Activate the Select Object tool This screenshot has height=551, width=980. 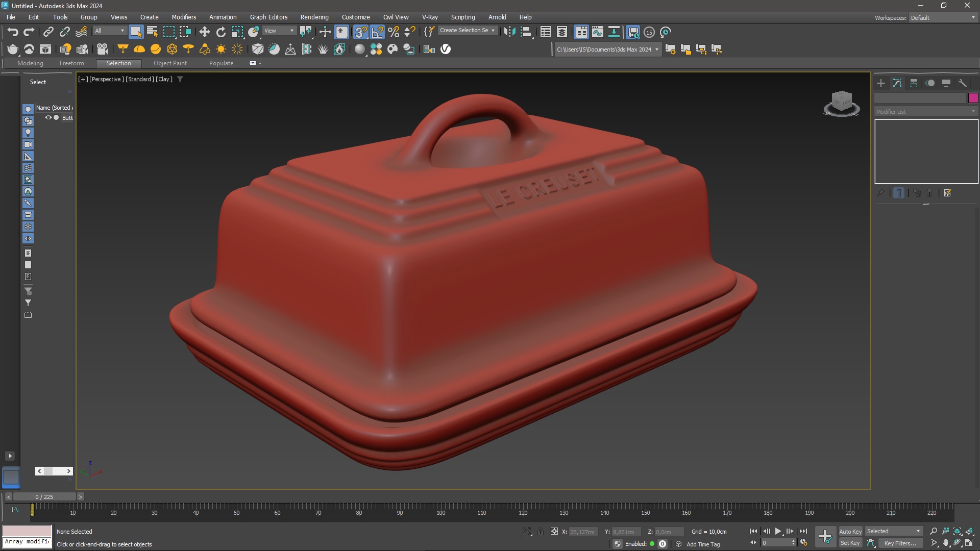[136, 32]
